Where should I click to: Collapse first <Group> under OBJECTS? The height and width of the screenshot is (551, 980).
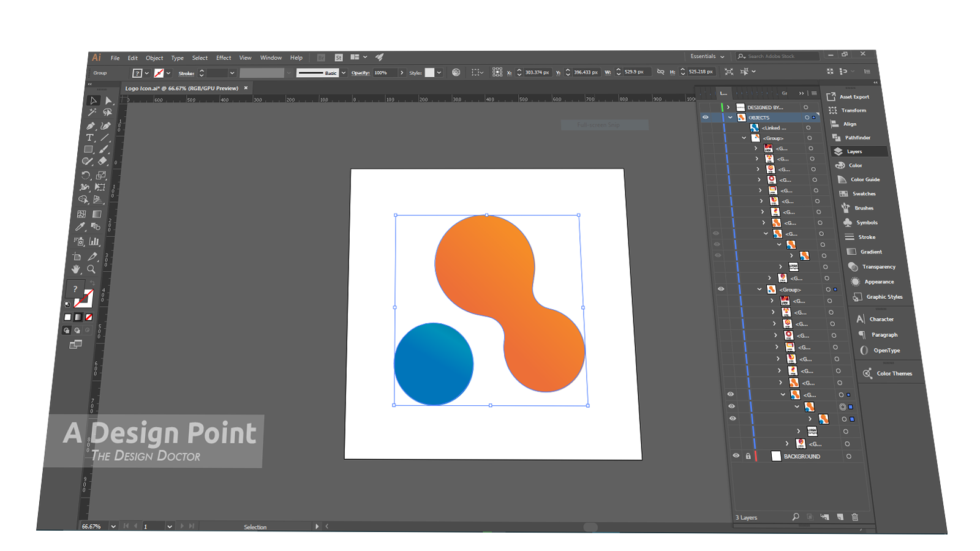(744, 138)
